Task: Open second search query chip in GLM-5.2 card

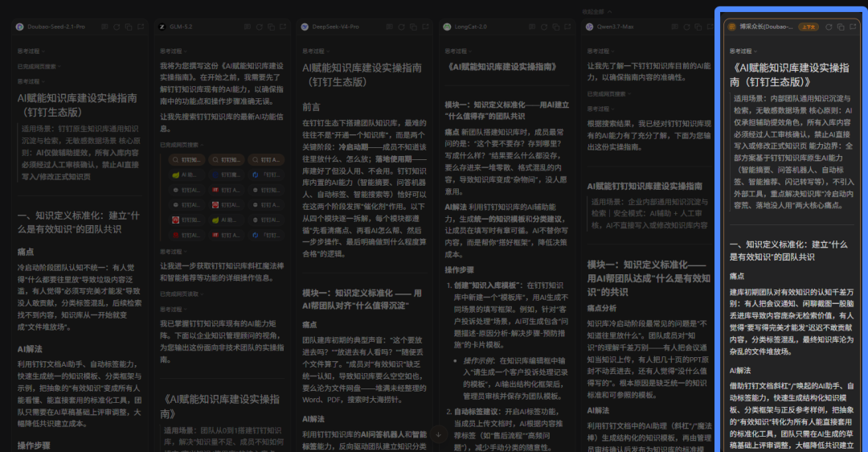Action: coord(227,159)
